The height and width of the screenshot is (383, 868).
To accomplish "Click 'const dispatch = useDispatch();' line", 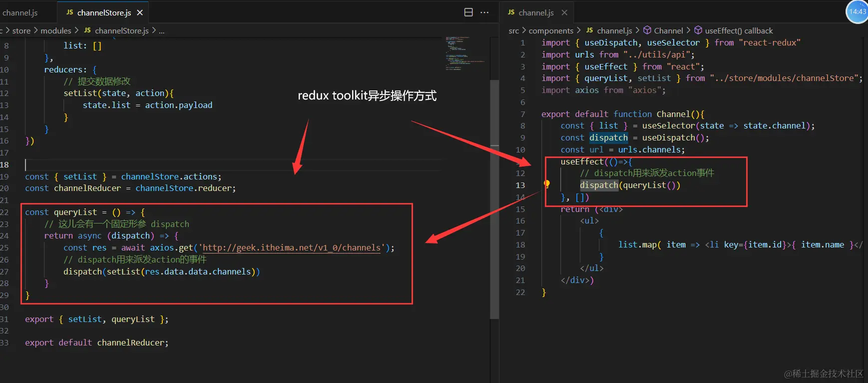I will click(x=635, y=137).
